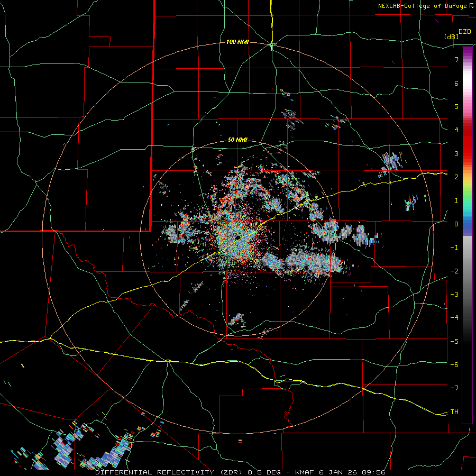
Task: Click the ZDR color scale bar
Action: coord(467,235)
